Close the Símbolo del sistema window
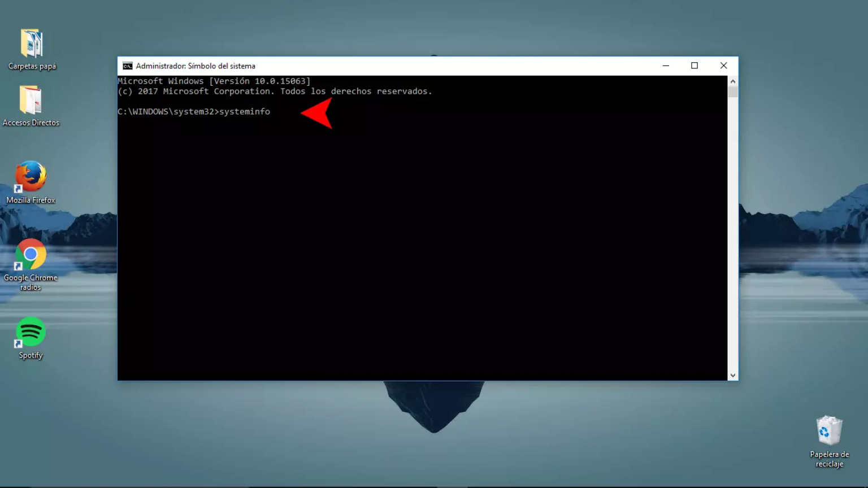Screen dimensions: 868x488 click(x=723, y=66)
